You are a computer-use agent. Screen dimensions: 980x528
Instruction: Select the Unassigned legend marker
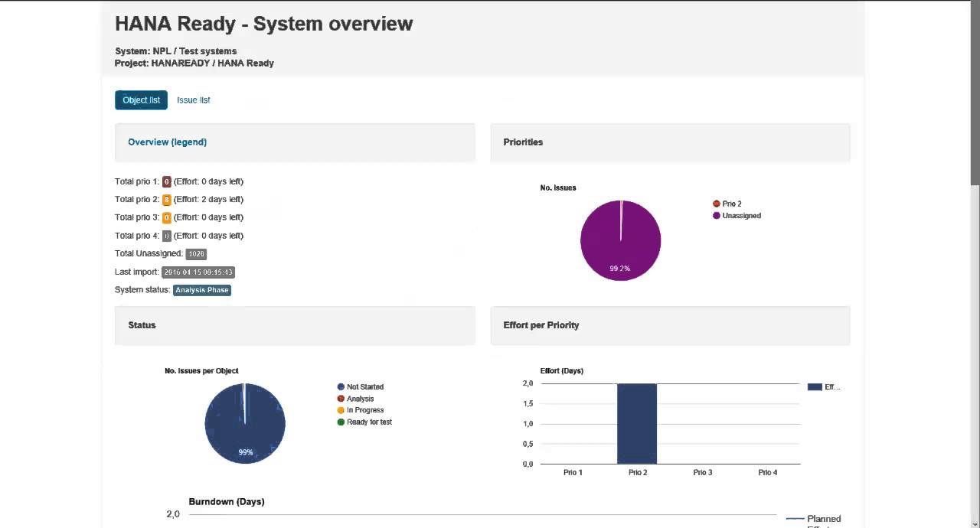(717, 216)
